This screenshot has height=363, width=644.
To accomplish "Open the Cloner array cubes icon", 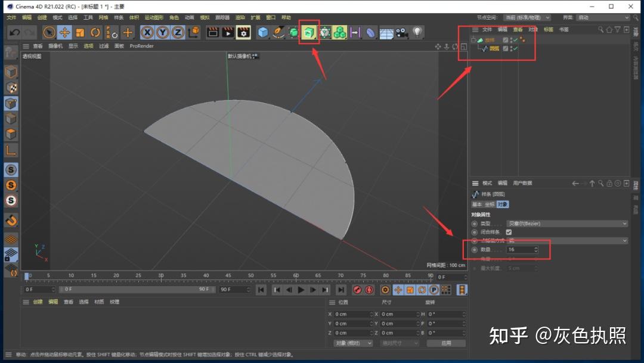I will pyautogui.click(x=340, y=32).
